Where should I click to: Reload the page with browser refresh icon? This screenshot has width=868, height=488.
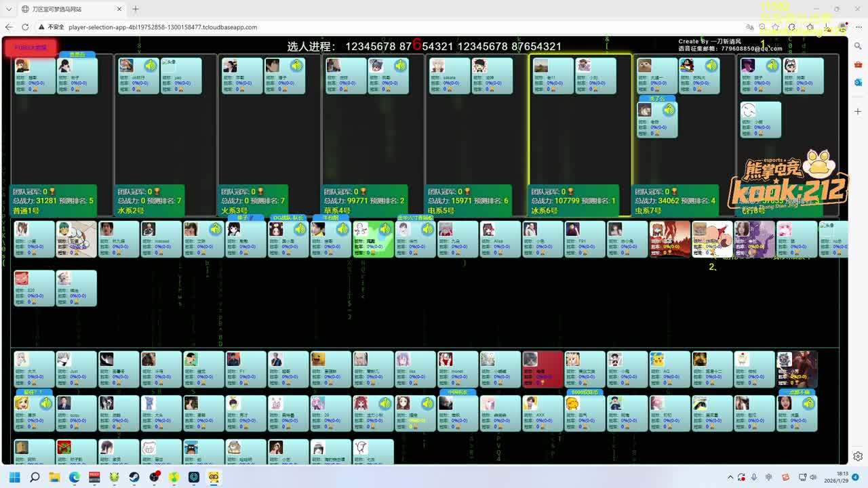click(x=25, y=27)
